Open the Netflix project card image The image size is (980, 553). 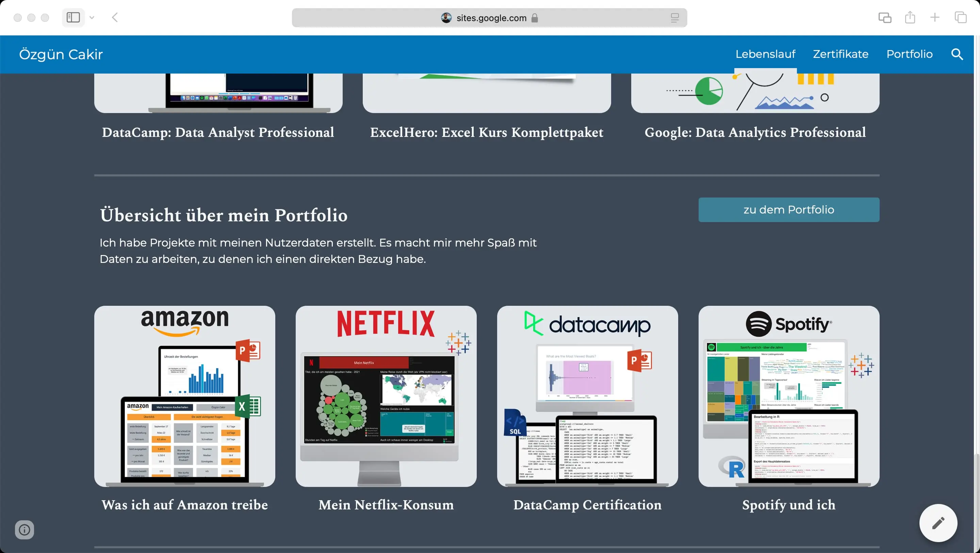pyautogui.click(x=386, y=396)
